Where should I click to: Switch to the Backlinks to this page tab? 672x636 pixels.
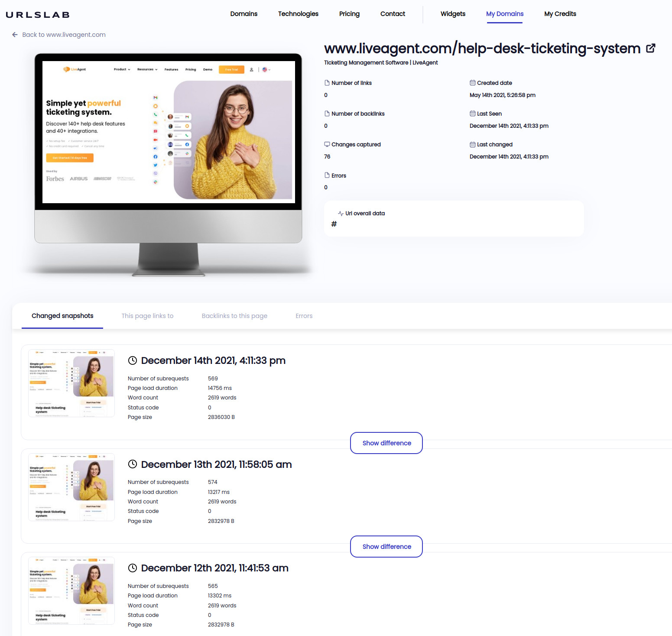coord(234,316)
